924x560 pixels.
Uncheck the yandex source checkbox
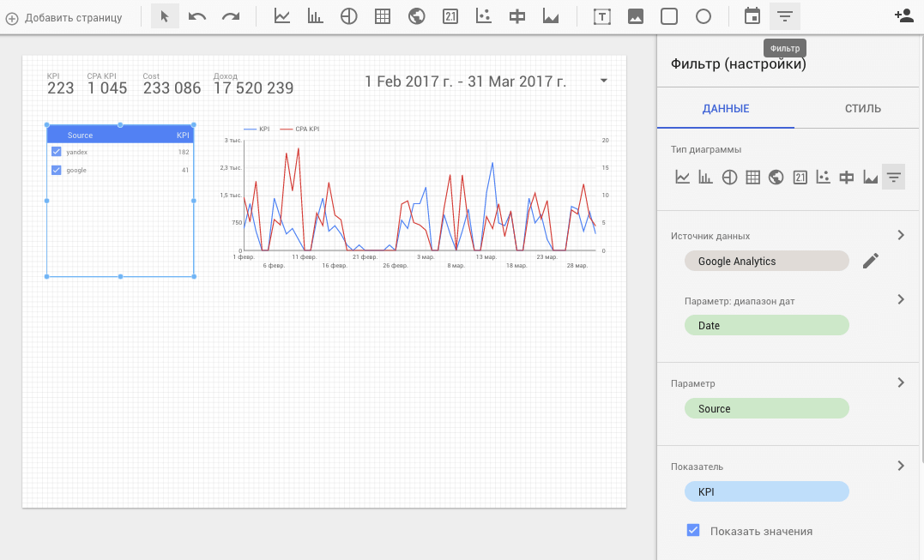tap(57, 152)
